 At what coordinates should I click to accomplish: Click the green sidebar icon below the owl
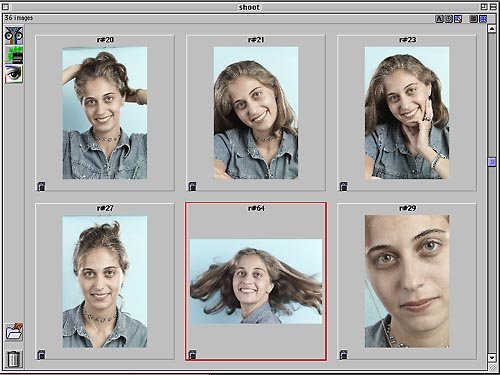[14, 55]
